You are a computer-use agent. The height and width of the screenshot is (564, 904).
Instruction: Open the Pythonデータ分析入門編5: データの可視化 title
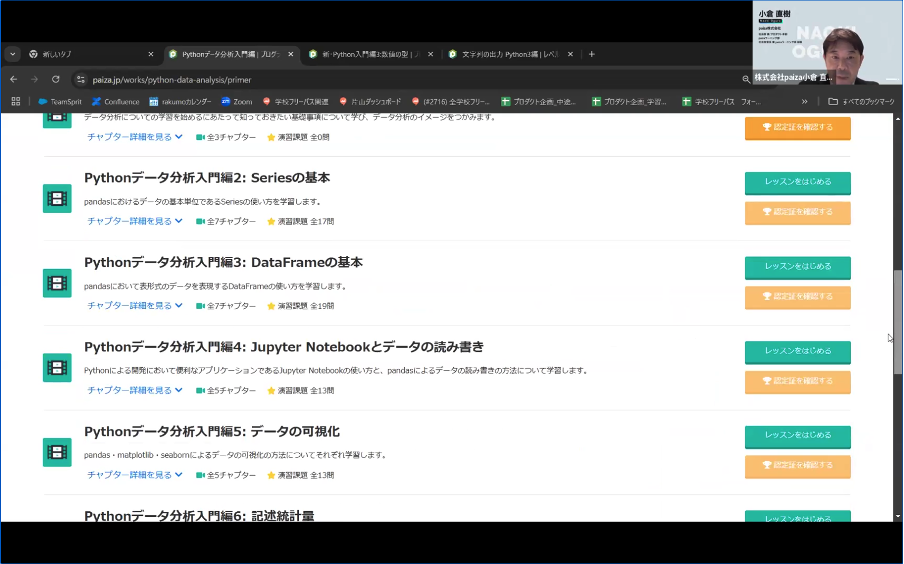[212, 431]
